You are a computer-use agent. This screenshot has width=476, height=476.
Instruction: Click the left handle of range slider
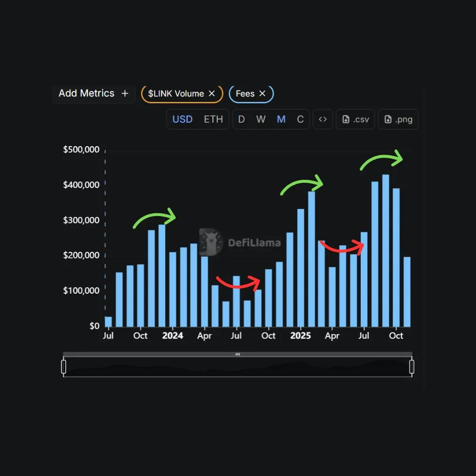[x=63, y=367]
